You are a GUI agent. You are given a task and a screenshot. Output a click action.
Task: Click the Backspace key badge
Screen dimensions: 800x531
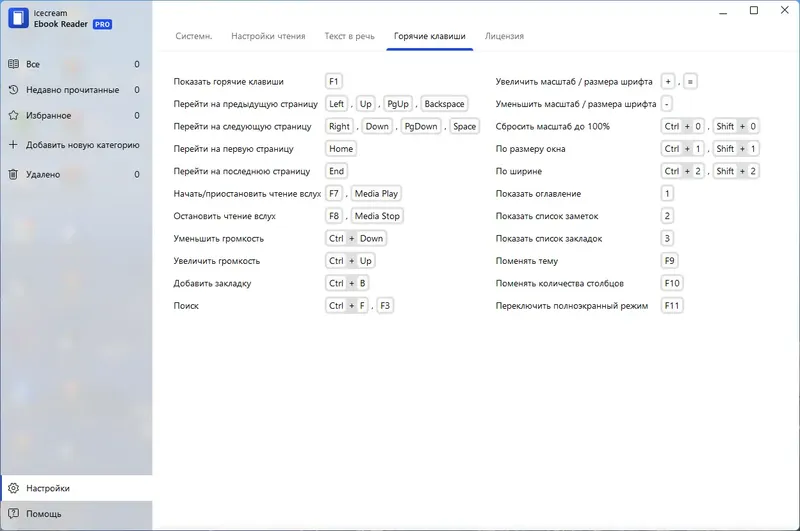(444, 104)
